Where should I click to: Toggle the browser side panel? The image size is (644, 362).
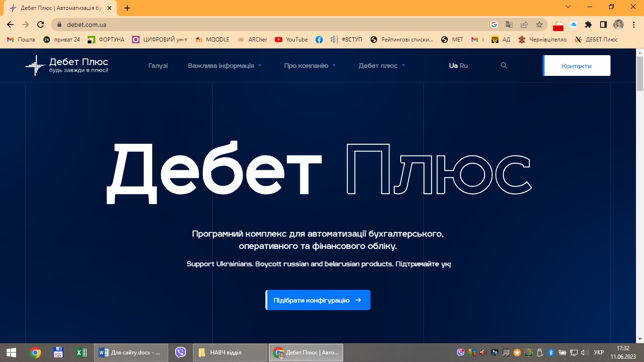(603, 25)
